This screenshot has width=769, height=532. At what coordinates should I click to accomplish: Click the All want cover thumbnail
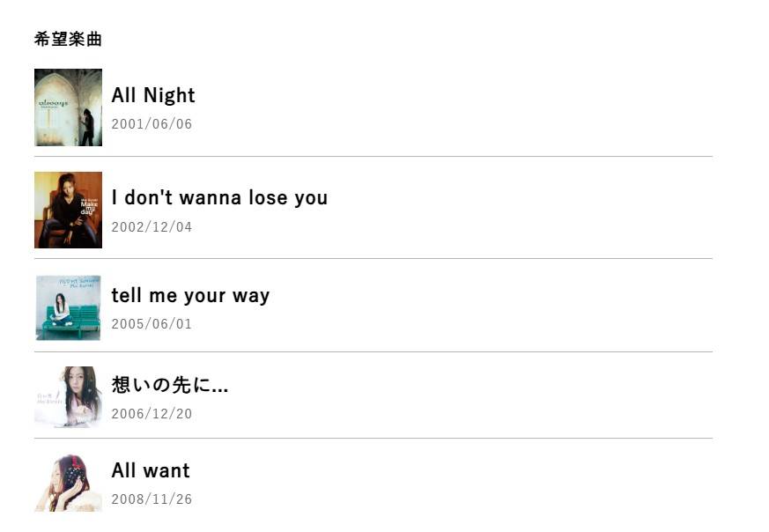68,483
